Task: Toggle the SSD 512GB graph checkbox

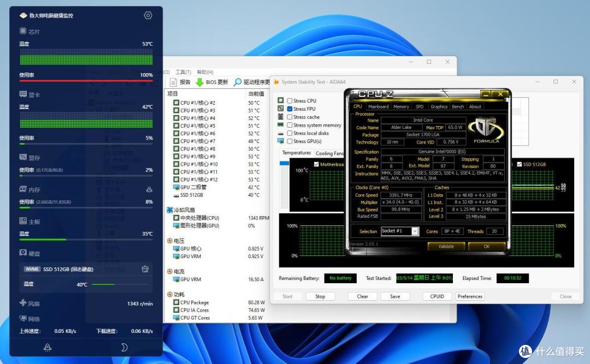Action: 520,164
